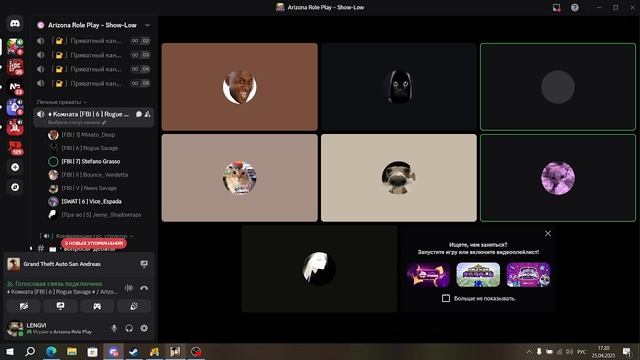Invite people to the Комната FBI channel
The height and width of the screenshot is (360, 640).
pyautogui.click(x=147, y=114)
